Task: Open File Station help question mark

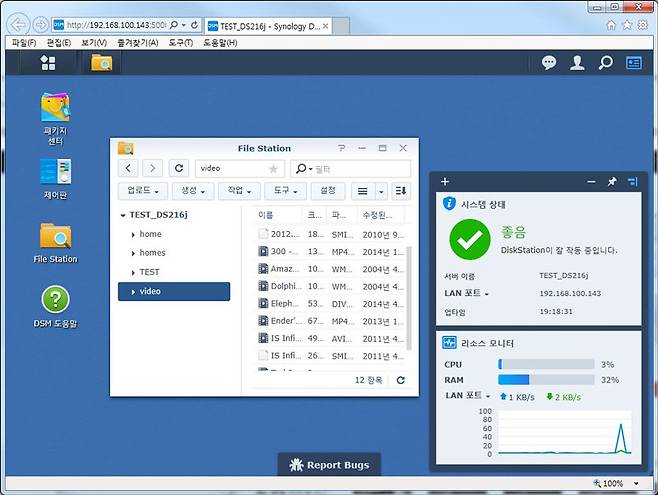Action: 342,148
